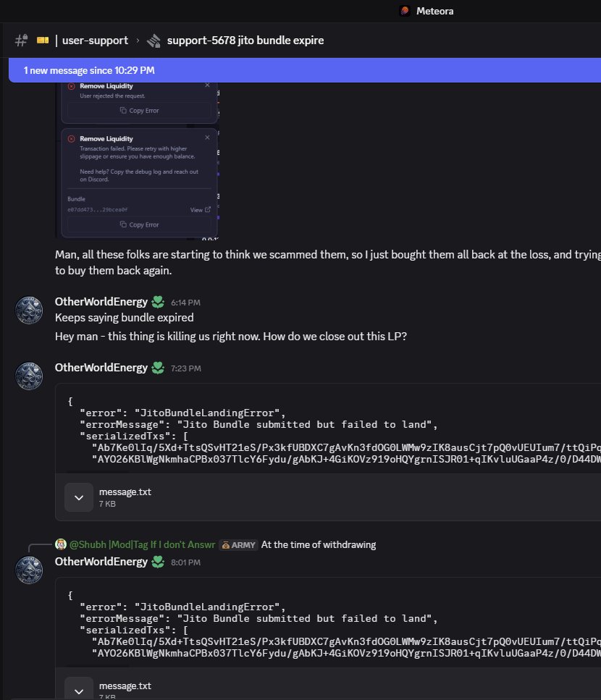Click OtherWorldEnergy username at 7:23 PM
Image resolution: width=601 pixels, height=700 pixels.
tap(101, 368)
